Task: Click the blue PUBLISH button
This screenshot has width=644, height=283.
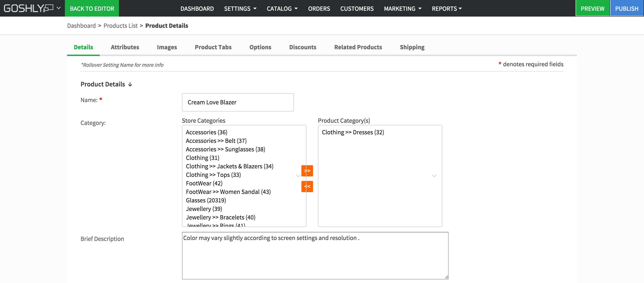Action: [x=627, y=8]
